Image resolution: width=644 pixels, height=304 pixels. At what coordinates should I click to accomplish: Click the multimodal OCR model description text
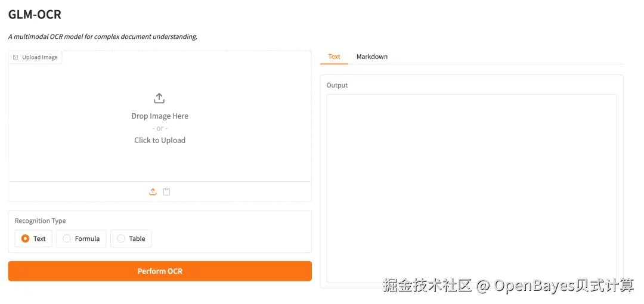click(x=103, y=36)
